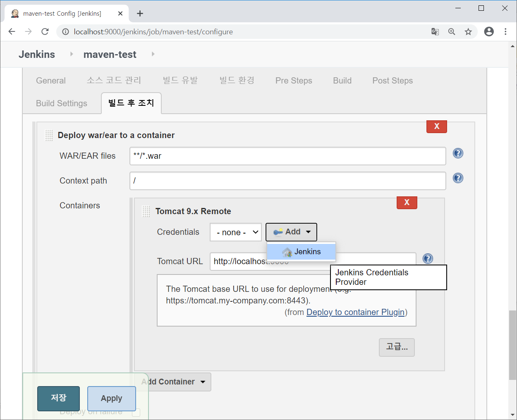Image resolution: width=517 pixels, height=420 pixels.
Task: Click the Apply button
Action: pos(112,399)
